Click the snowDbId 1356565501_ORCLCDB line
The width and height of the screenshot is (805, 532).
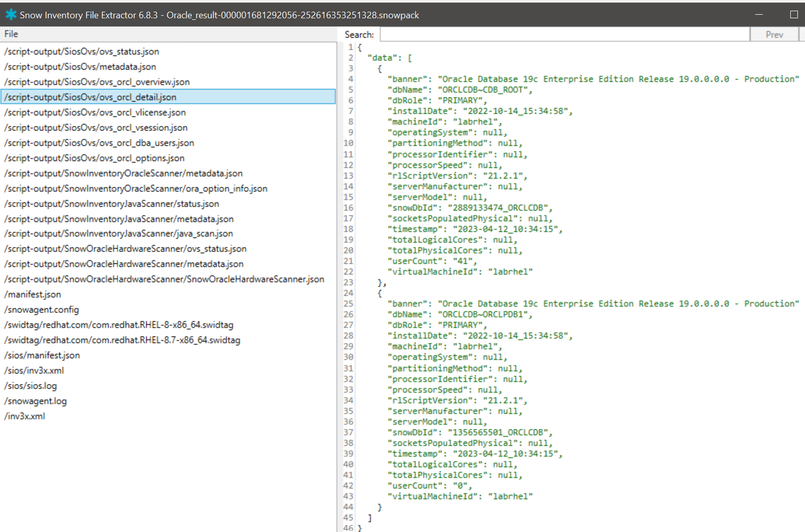click(x=470, y=433)
